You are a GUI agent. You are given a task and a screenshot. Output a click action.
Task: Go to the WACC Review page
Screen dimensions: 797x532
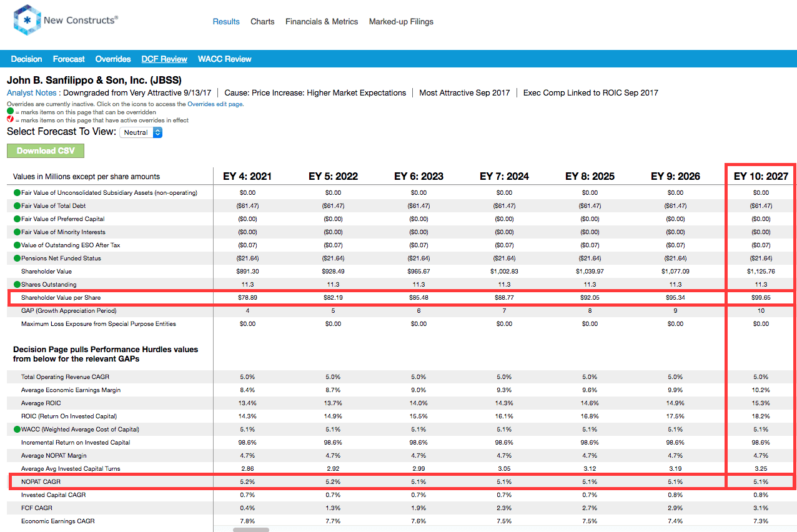tap(225, 59)
